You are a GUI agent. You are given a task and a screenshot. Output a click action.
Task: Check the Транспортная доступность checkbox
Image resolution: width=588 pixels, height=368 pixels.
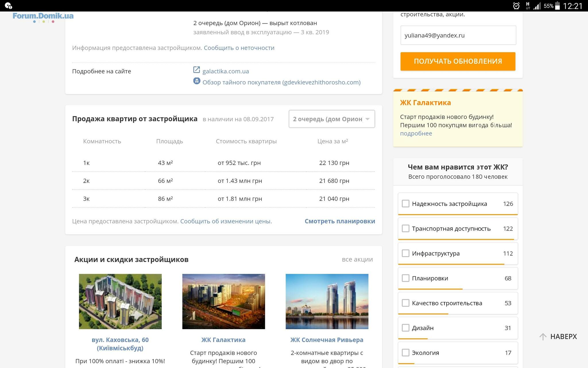coord(405,229)
